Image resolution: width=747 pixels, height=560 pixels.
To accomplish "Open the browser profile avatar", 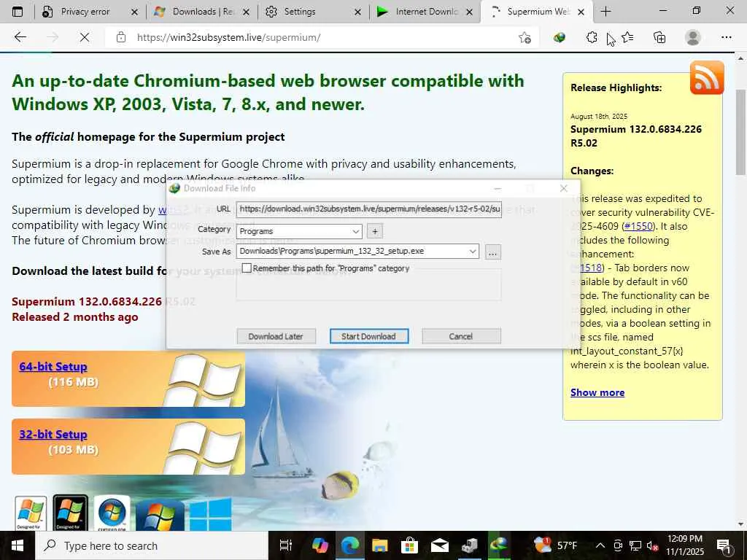I will [x=693, y=37].
